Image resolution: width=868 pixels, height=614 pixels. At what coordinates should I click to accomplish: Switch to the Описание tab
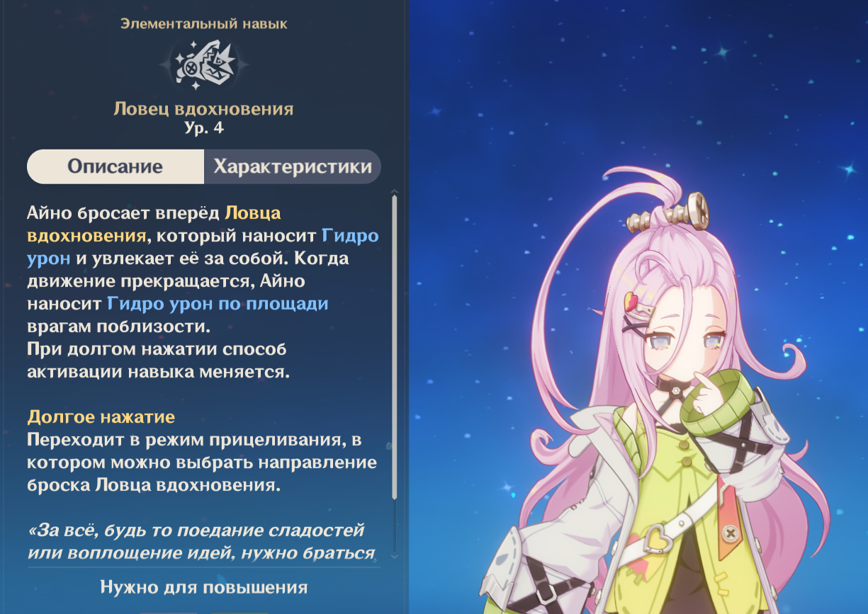[115, 167]
